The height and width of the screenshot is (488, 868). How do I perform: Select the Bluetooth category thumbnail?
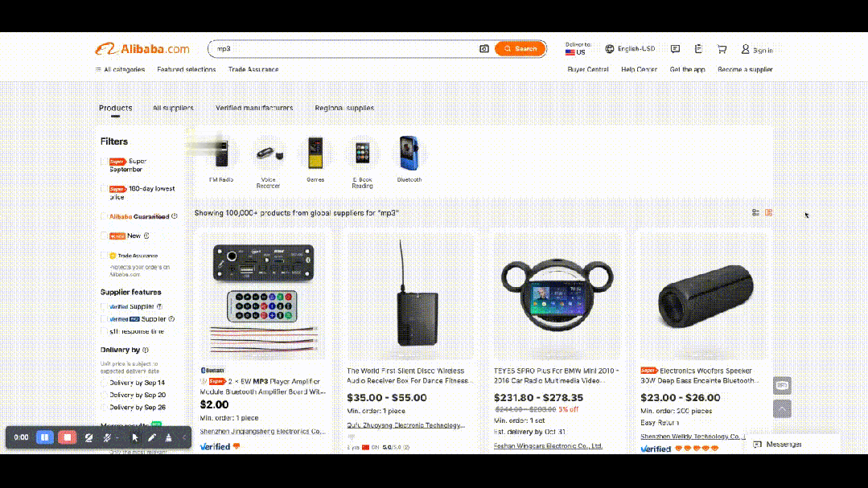409,159
